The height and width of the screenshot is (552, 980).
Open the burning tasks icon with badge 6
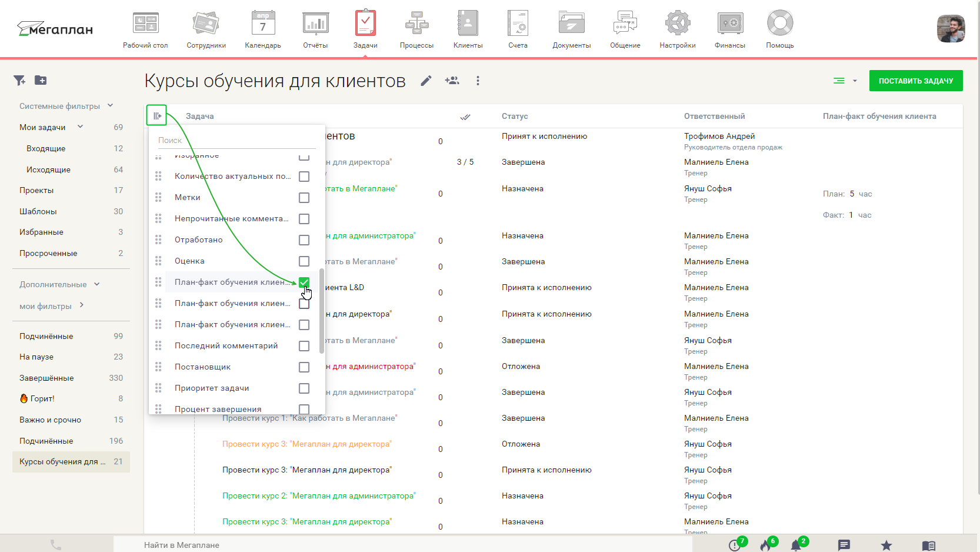tap(766, 545)
